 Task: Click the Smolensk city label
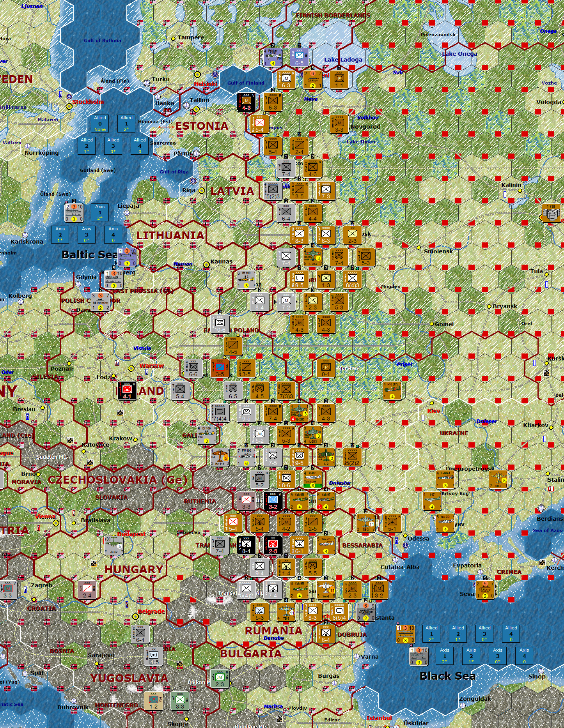438,251
